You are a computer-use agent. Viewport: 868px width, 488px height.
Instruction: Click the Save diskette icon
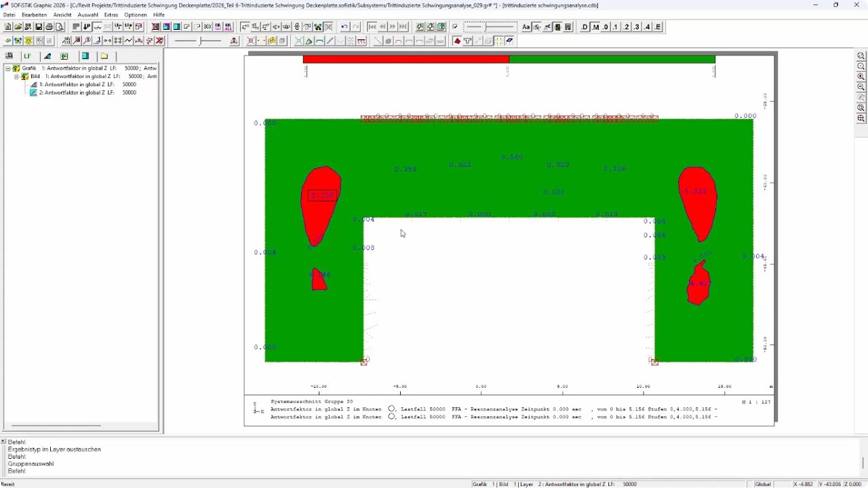point(39,27)
